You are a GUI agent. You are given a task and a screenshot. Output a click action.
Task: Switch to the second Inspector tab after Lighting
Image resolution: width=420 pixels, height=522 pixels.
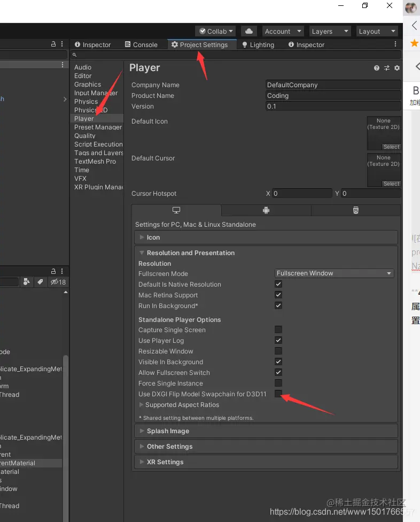click(306, 44)
